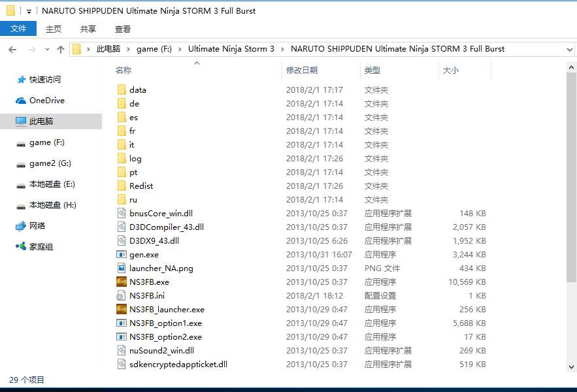The image size is (577, 392).
Task: Click the scroll up arrow
Action: pos(571,67)
